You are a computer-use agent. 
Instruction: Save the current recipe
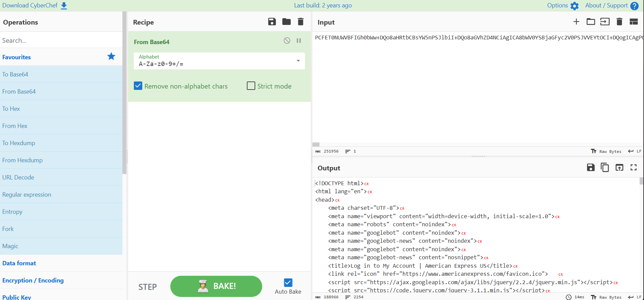click(272, 22)
